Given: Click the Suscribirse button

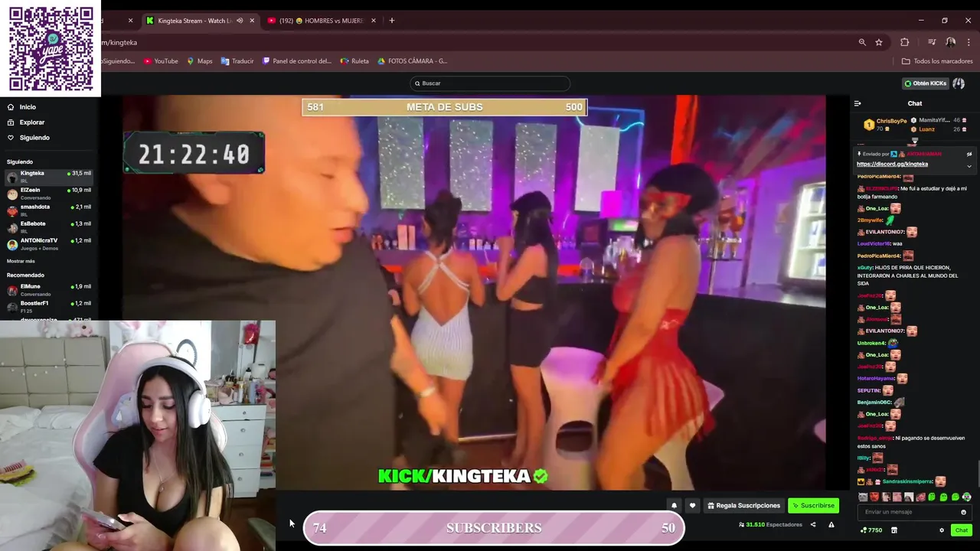Looking at the screenshot, I should click(813, 506).
